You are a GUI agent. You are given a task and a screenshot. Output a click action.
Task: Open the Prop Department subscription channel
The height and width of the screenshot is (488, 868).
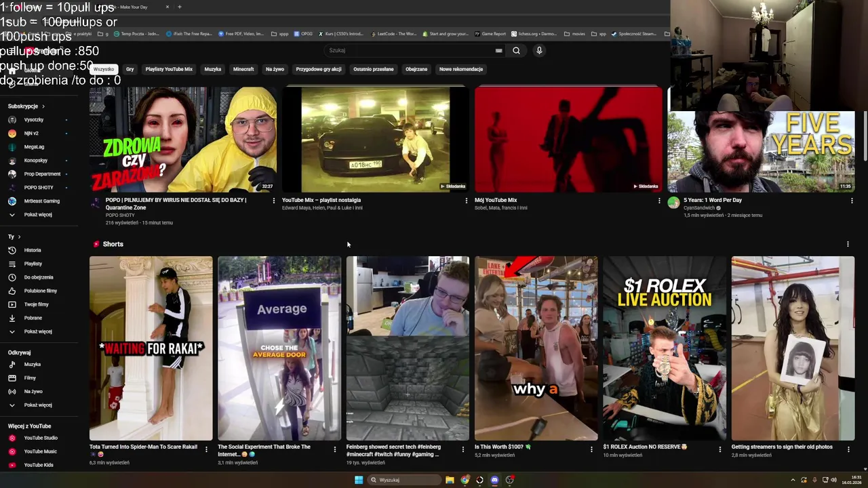click(42, 174)
